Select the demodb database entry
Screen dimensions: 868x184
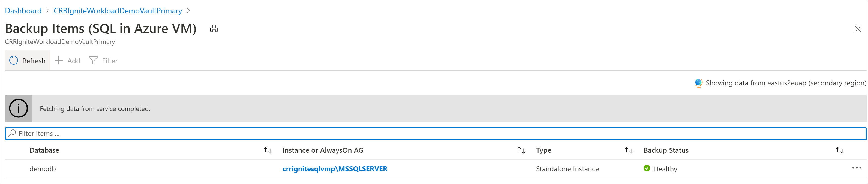(43, 168)
